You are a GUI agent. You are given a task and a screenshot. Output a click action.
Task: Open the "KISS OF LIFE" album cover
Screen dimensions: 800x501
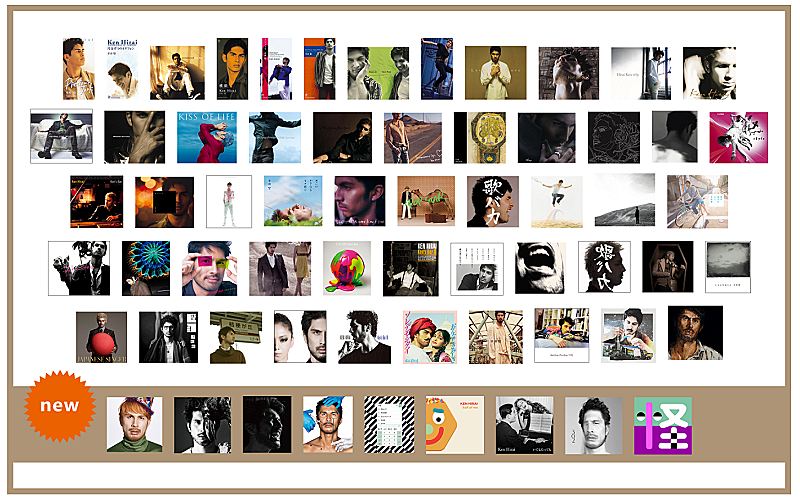click(207, 137)
